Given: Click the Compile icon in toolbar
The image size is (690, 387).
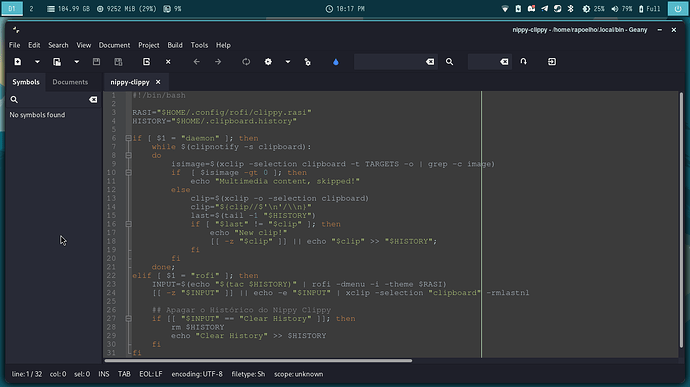Looking at the screenshot, I should (246, 62).
